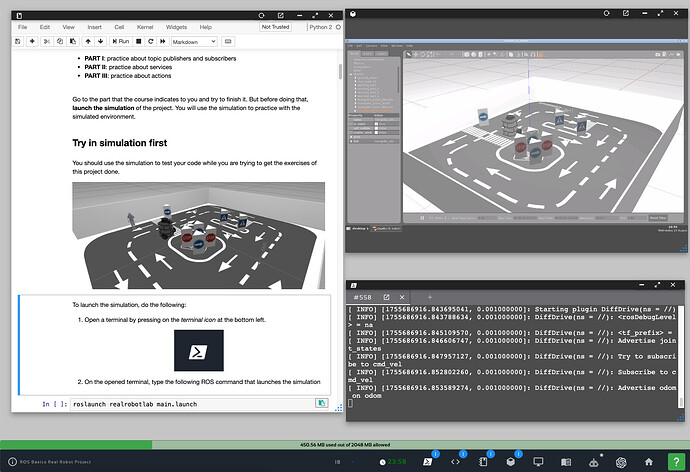Restart the kernel with the circular arrow icon

(x=150, y=42)
